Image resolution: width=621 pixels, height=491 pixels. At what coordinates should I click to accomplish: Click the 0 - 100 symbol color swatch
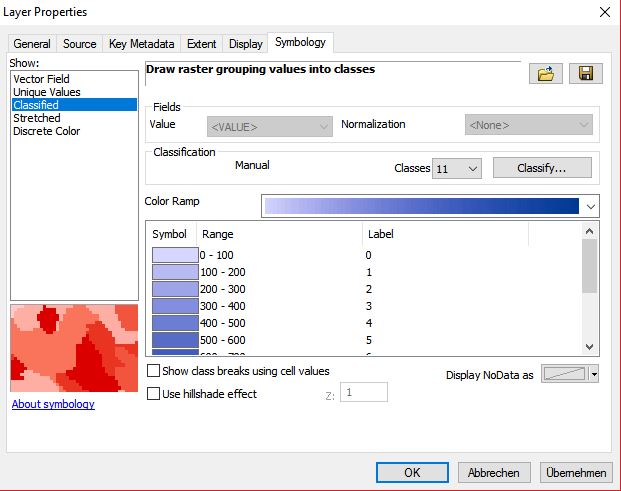[175, 255]
